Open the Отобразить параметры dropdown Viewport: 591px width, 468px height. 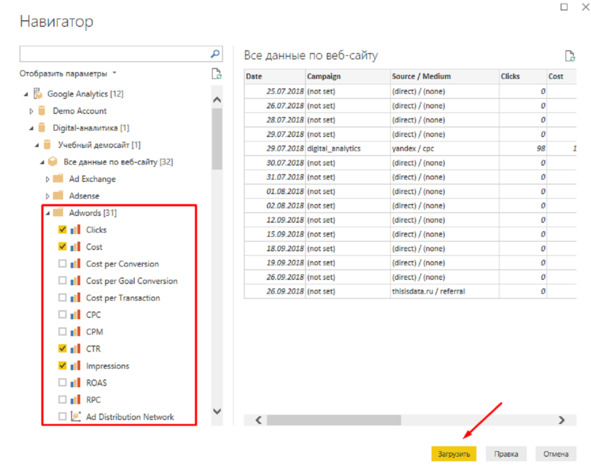(x=68, y=73)
